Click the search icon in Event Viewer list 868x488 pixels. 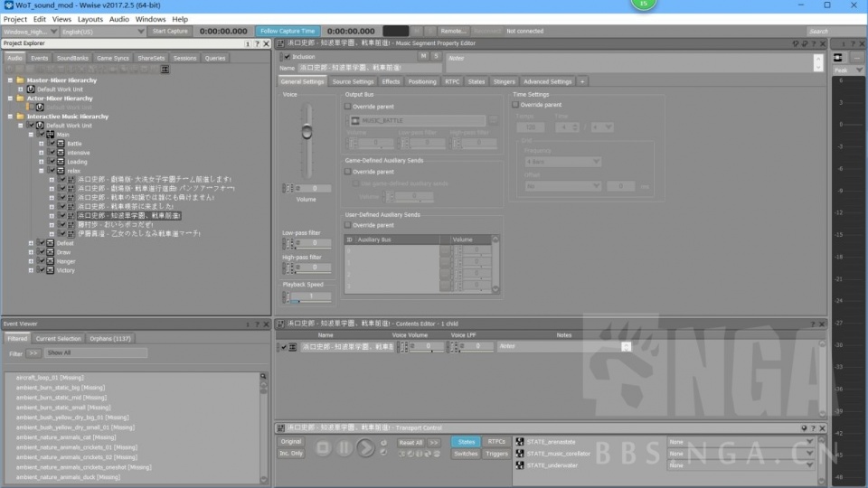(x=263, y=376)
